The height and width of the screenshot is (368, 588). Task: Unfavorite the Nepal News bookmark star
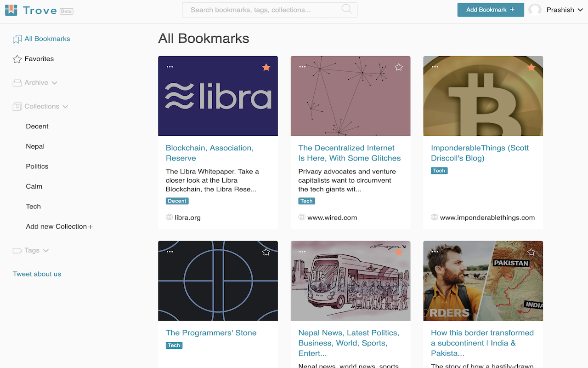coord(399,252)
